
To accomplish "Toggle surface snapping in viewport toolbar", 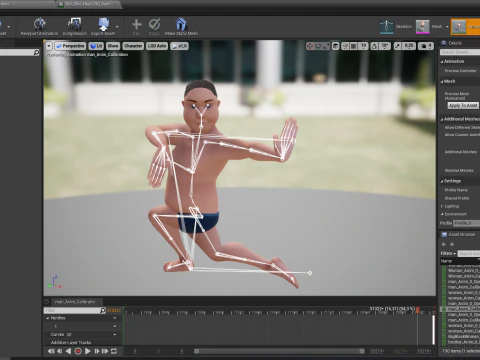I will (x=345, y=46).
